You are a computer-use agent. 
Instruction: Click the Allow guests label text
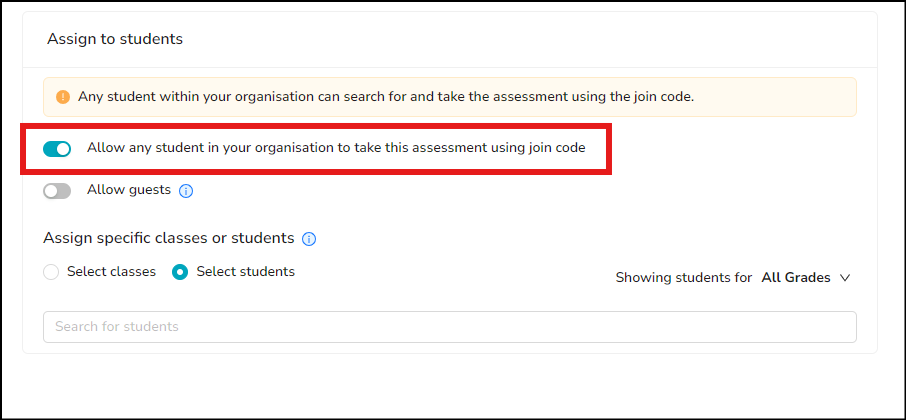coord(129,189)
